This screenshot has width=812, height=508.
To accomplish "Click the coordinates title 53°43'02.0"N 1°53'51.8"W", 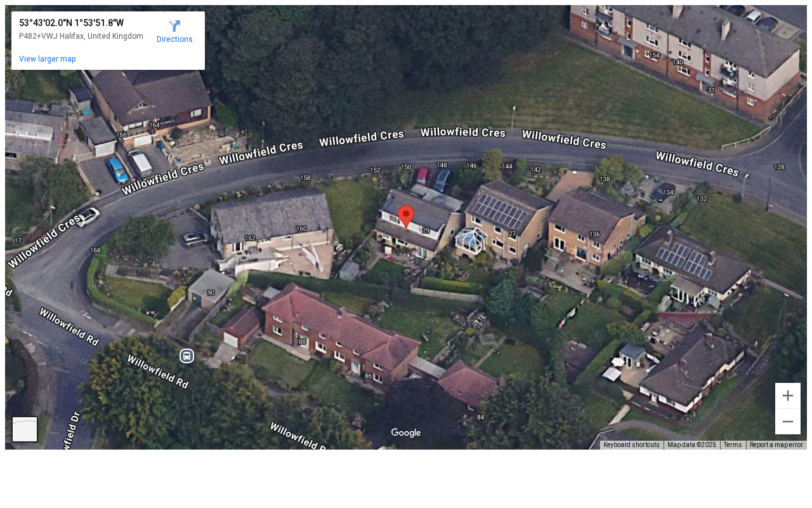I will pyautogui.click(x=71, y=23).
